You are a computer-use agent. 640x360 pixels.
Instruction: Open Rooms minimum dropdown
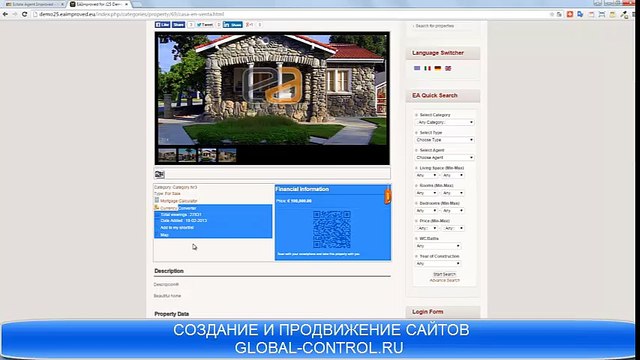[x=427, y=193]
